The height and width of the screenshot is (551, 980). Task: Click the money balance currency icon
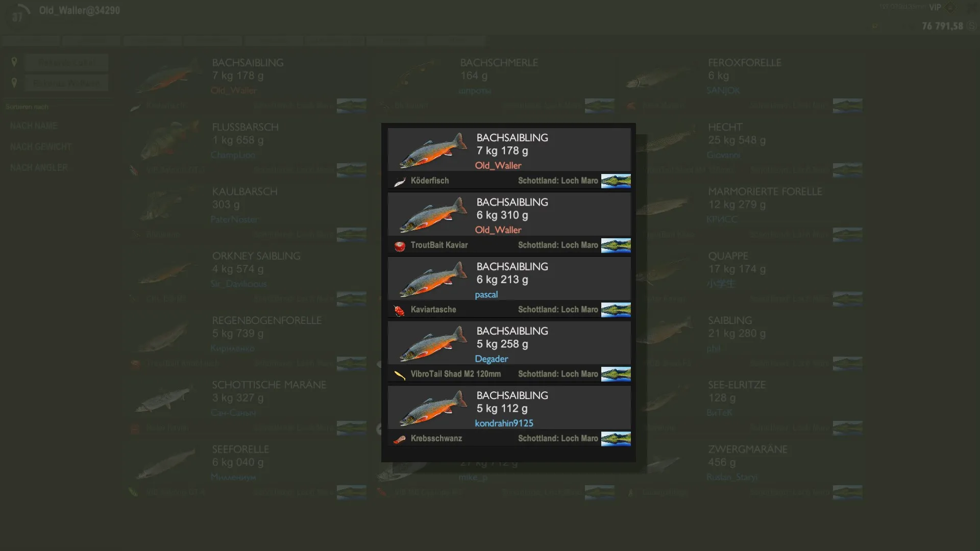[972, 26]
